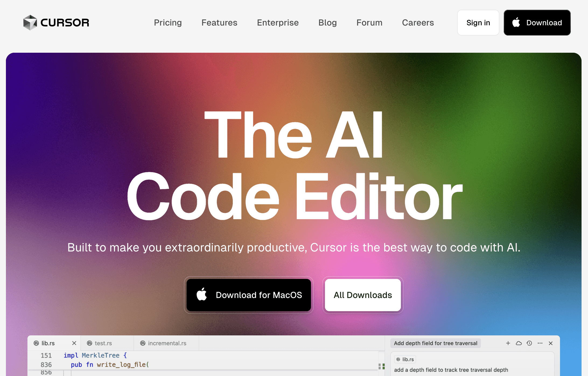Image resolution: width=588 pixels, height=376 pixels.
Task: Click the Sign in button
Action: [478, 23]
